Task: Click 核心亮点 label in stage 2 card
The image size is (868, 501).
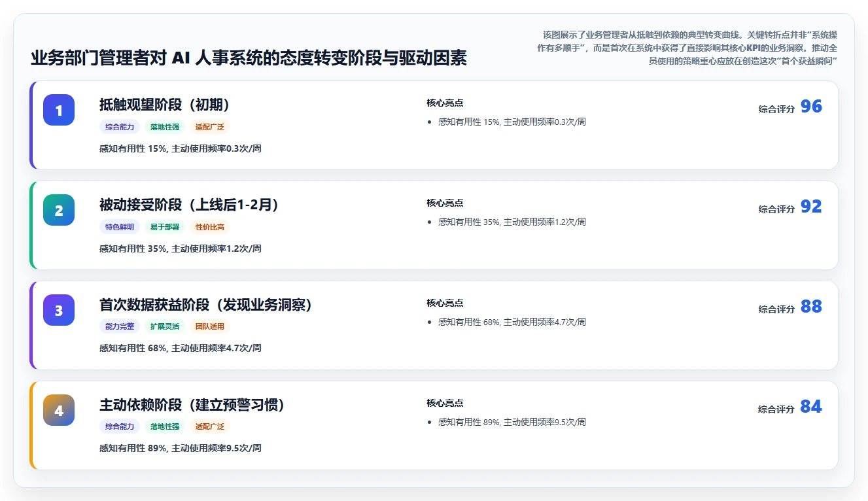Action: 445,203
